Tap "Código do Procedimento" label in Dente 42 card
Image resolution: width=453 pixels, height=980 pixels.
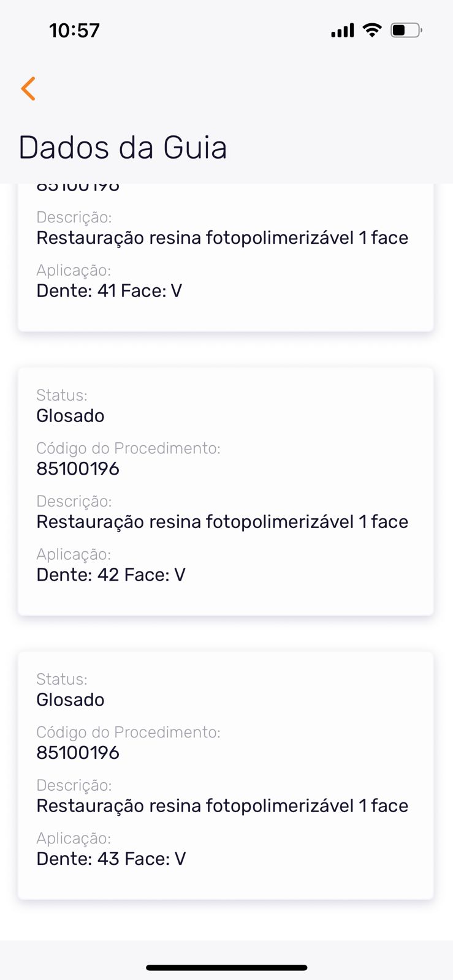point(128,448)
